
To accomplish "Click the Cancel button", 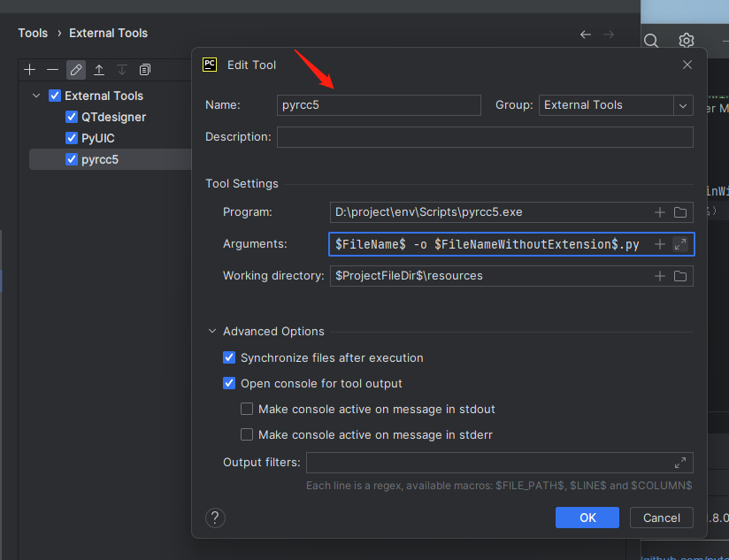I will [661, 518].
